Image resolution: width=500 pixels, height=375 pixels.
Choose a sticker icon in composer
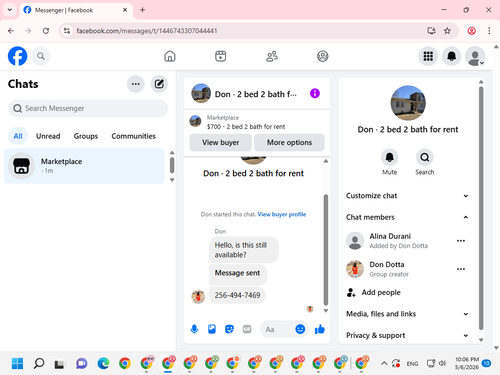point(229,329)
